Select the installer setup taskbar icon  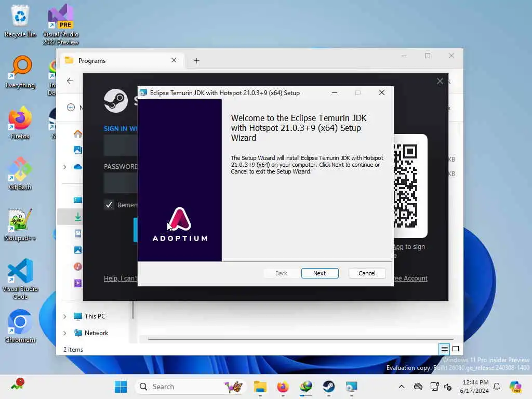click(351, 387)
